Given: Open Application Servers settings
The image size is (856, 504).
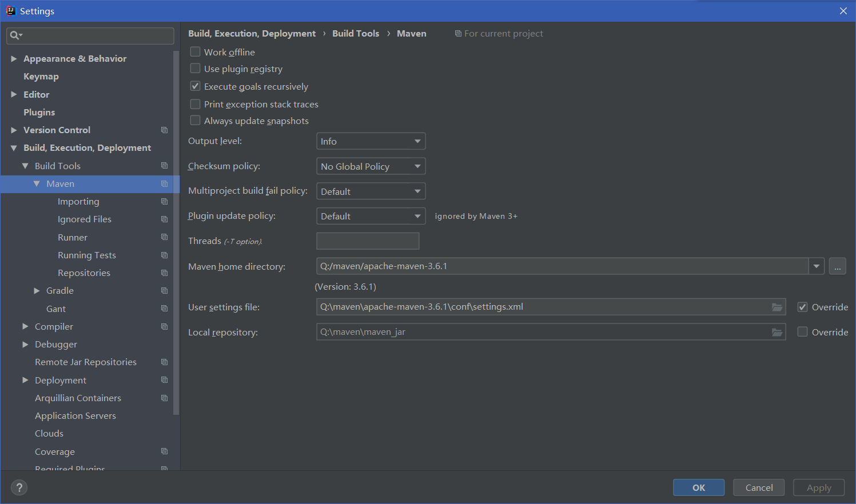Looking at the screenshot, I should tap(75, 416).
